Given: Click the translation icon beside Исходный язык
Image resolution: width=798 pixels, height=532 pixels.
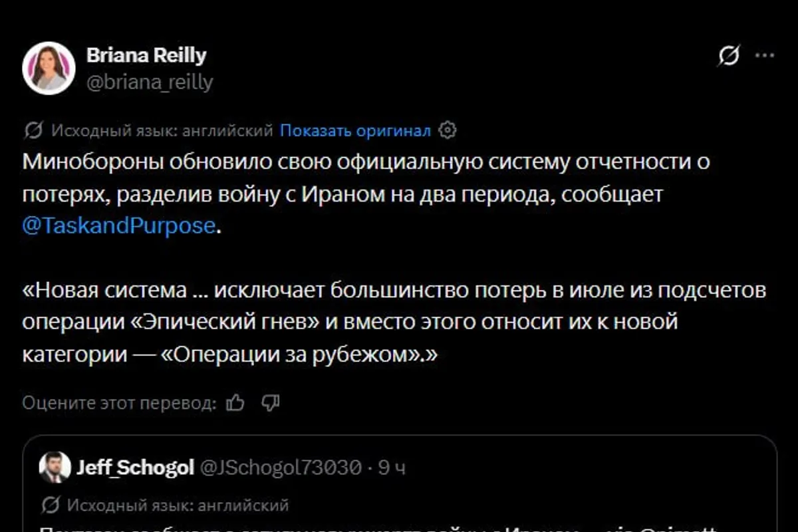Looking at the screenshot, I should [33, 130].
